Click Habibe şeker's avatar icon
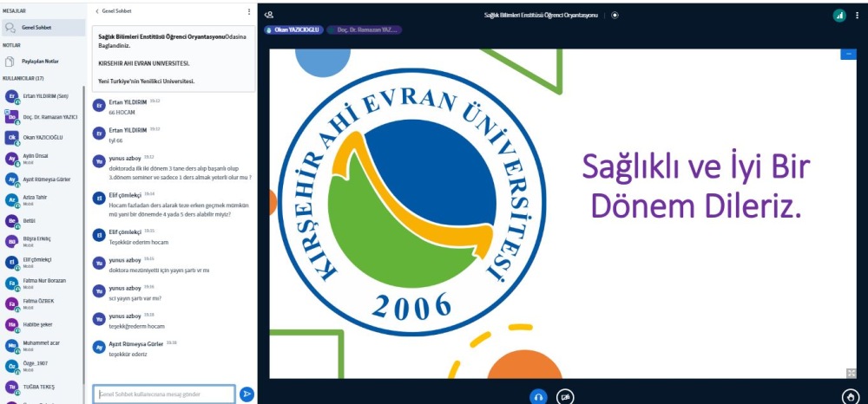Image resolution: width=868 pixels, height=404 pixels. click(x=11, y=324)
